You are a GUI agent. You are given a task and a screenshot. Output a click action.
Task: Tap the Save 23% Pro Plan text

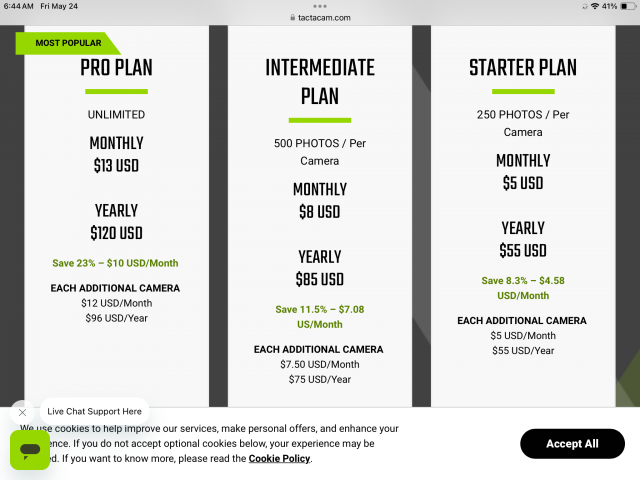coord(116,264)
